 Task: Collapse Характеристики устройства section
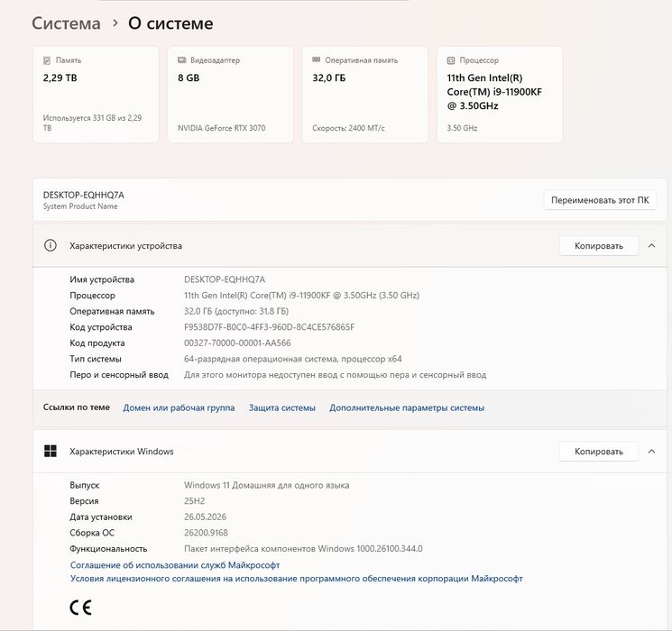(652, 246)
